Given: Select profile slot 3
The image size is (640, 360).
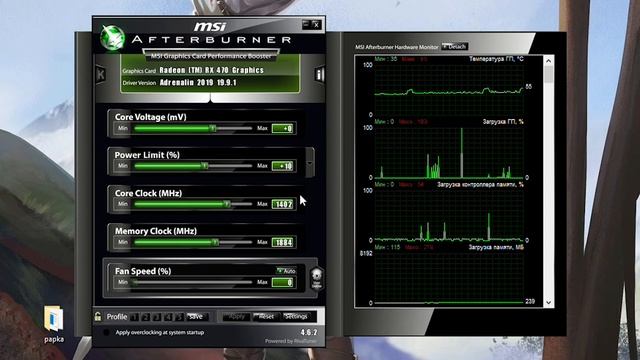Looking at the screenshot, I should pyautogui.click(x=157, y=317).
